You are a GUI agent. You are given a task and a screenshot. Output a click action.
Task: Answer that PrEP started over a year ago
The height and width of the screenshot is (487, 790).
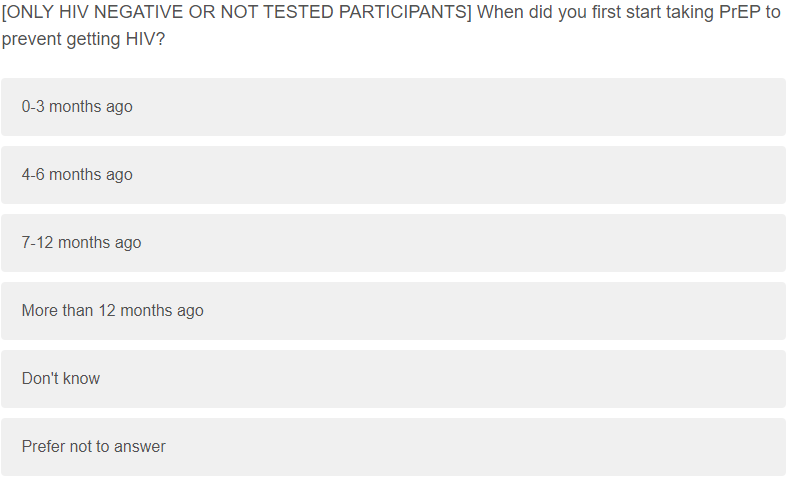(x=393, y=311)
